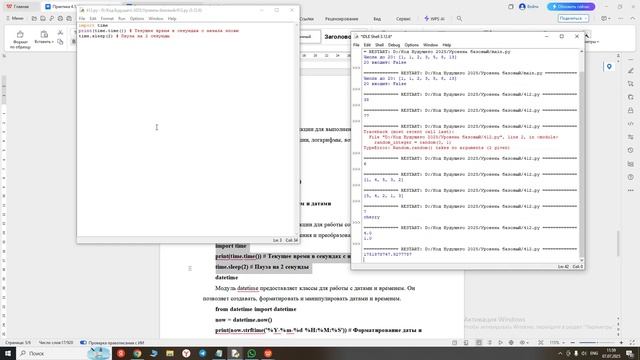Select the Заголовок heading style
Viewport: 640px width, 360px height.
coord(337,37)
